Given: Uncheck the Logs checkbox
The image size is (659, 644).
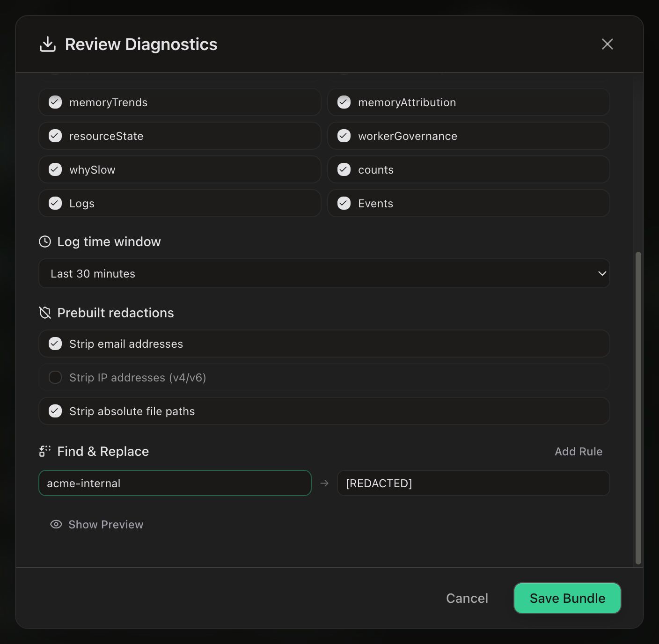Looking at the screenshot, I should pos(55,203).
